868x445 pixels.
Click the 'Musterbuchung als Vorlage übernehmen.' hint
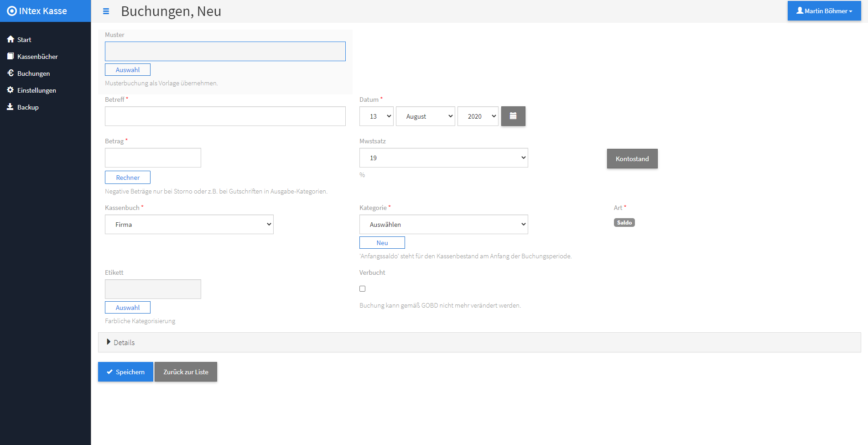pyautogui.click(x=161, y=83)
